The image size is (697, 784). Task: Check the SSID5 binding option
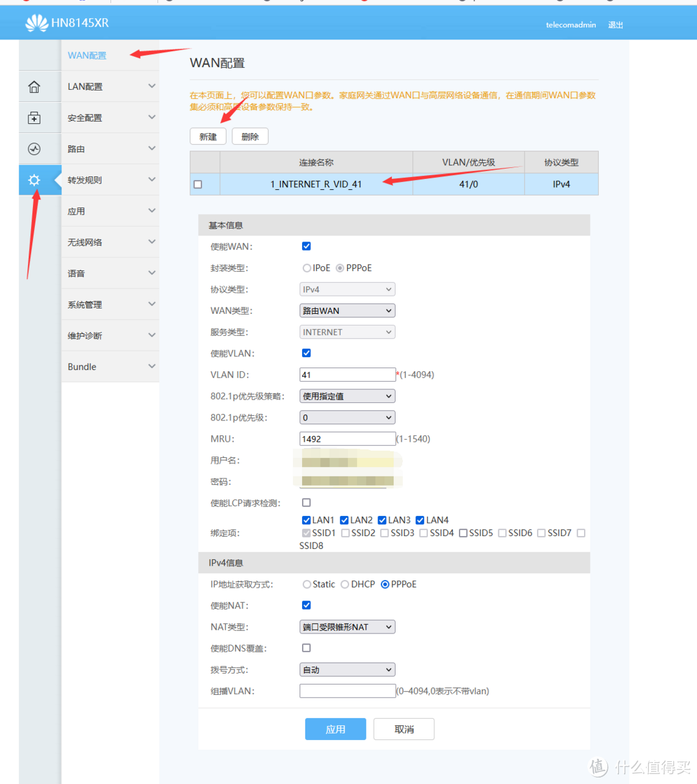tap(463, 533)
